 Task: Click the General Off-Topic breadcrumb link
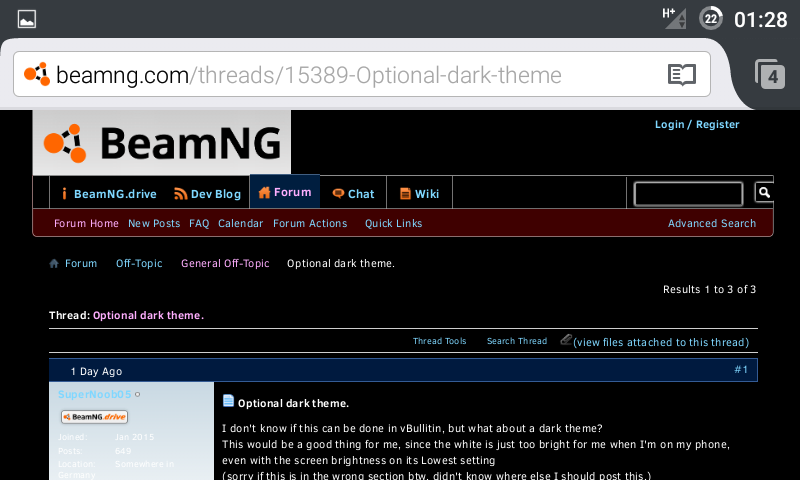coord(225,264)
